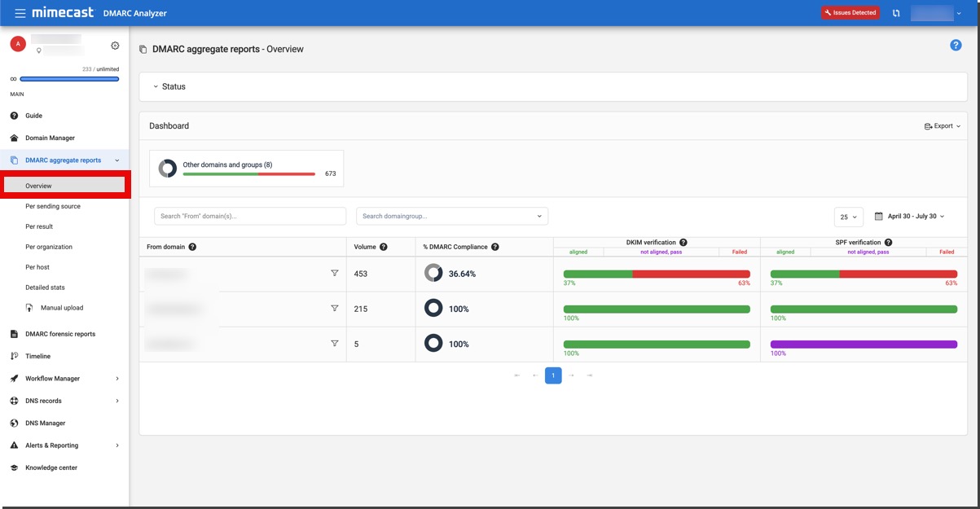This screenshot has height=509, width=980.
Task: Click help icon next to % DMARC Compliance
Action: [x=494, y=247]
